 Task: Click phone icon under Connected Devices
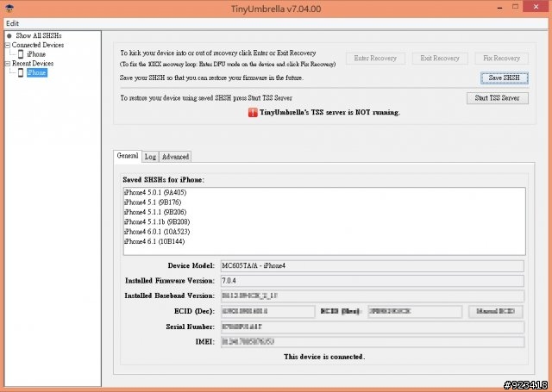[21, 54]
